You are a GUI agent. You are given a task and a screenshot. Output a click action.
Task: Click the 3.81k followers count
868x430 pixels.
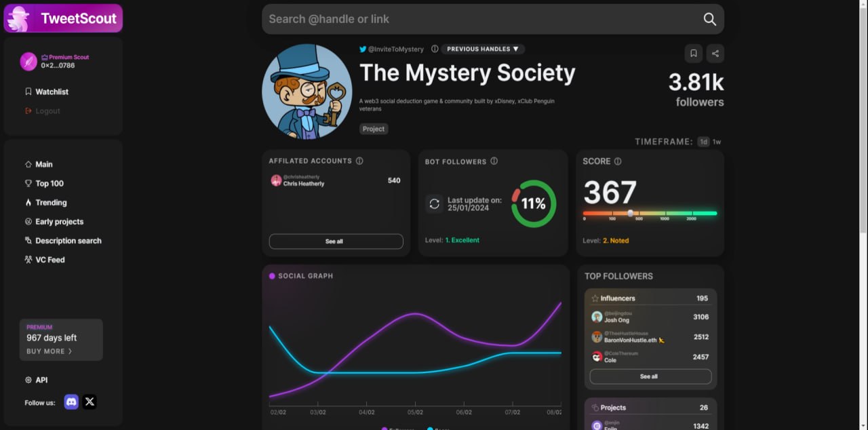point(696,83)
